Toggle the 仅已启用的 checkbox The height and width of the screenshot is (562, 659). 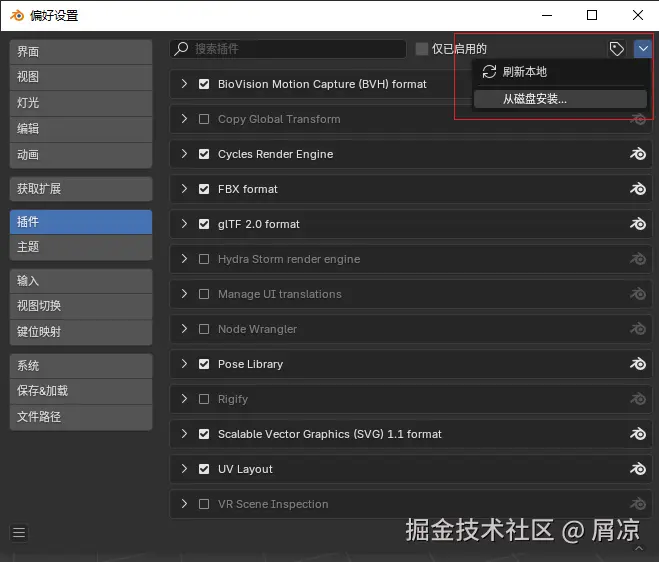click(422, 49)
